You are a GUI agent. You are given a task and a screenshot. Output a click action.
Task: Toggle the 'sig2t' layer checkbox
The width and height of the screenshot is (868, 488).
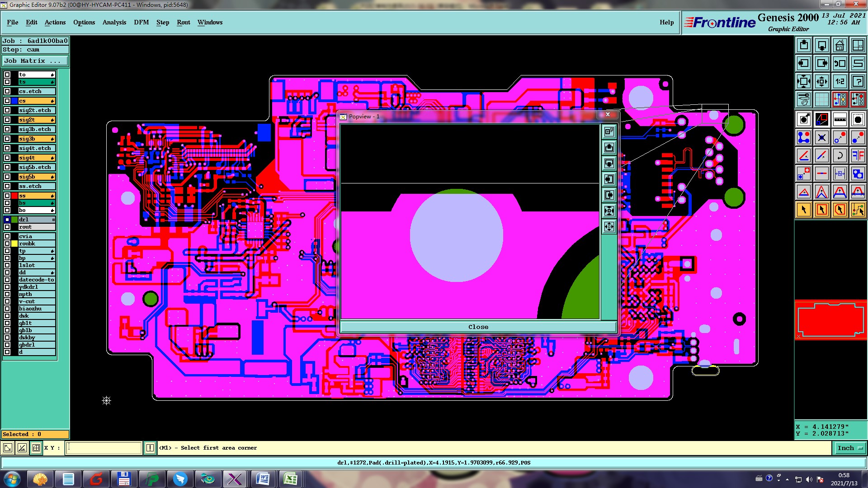point(7,120)
